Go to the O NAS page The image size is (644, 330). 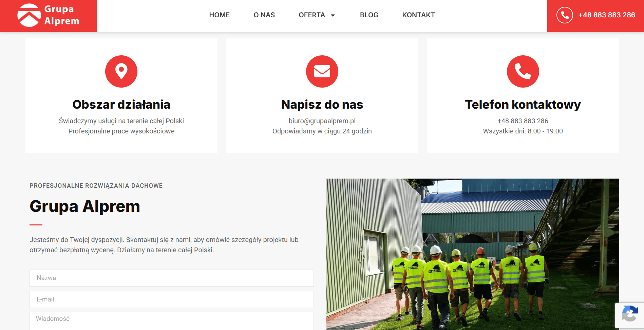coord(264,15)
